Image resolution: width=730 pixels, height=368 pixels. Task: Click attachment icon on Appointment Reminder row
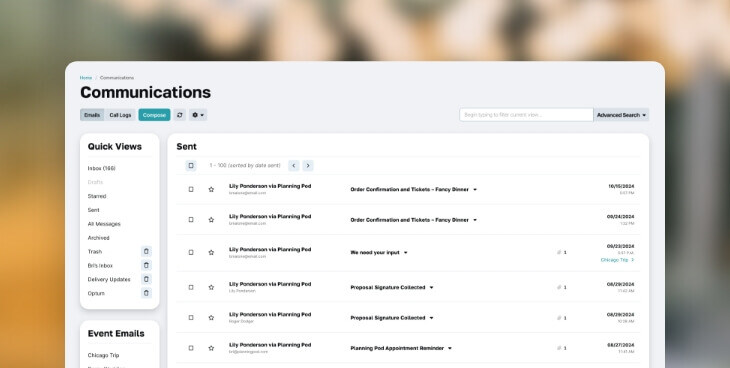coord(559,348)
